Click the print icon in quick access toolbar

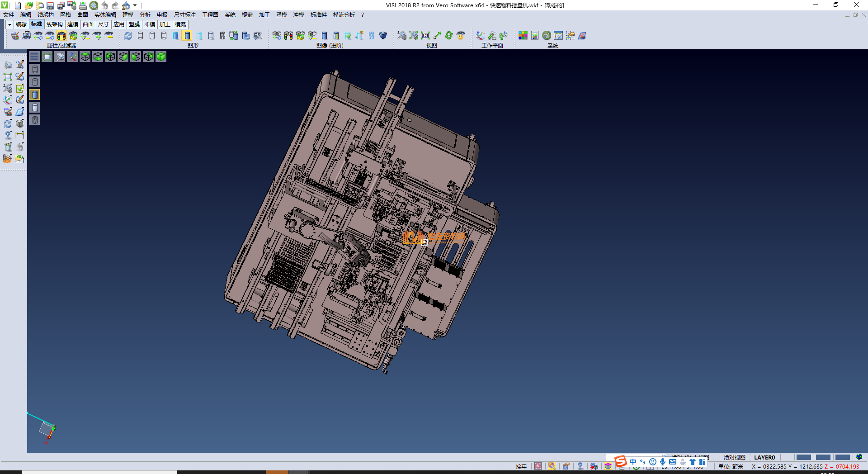pos(83,5)
